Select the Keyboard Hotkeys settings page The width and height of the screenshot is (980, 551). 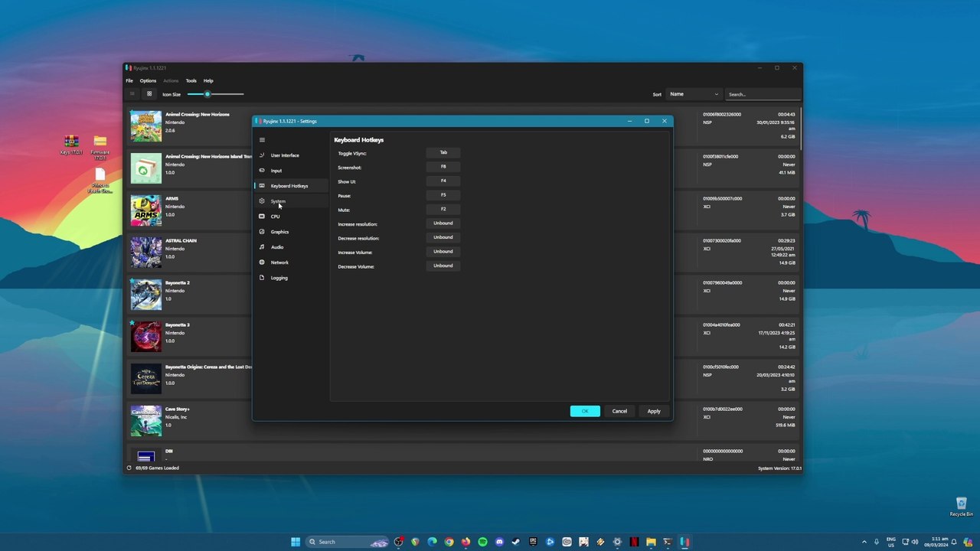(292, 186)
